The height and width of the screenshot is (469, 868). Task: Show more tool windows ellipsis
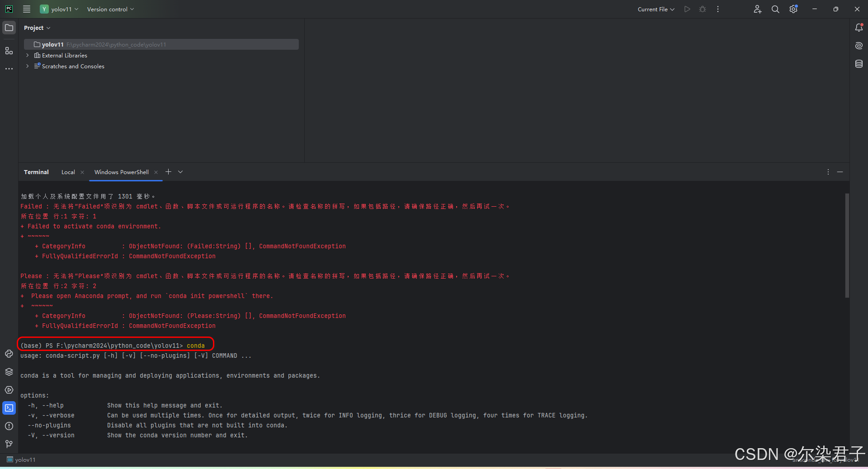click(9, 69)
